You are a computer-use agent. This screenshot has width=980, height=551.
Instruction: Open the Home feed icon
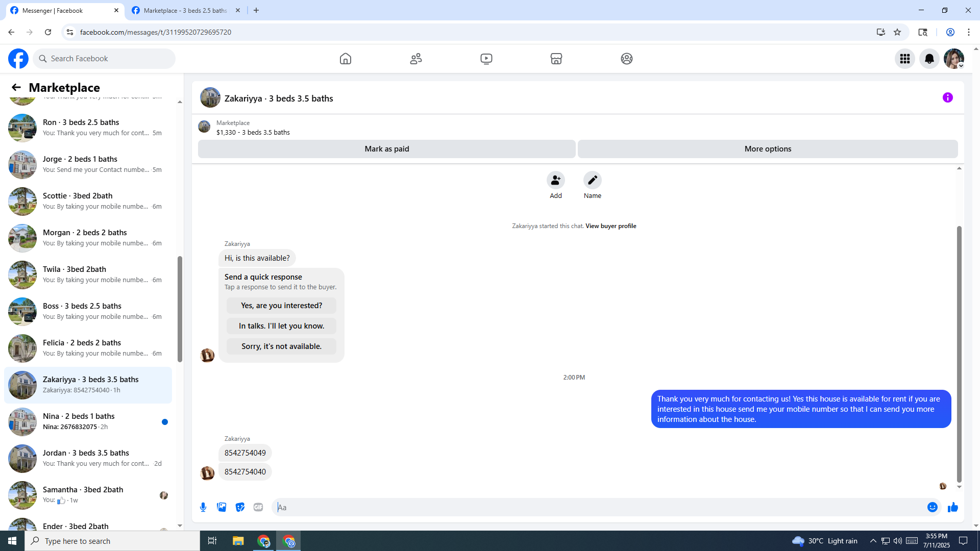[346, 59]
